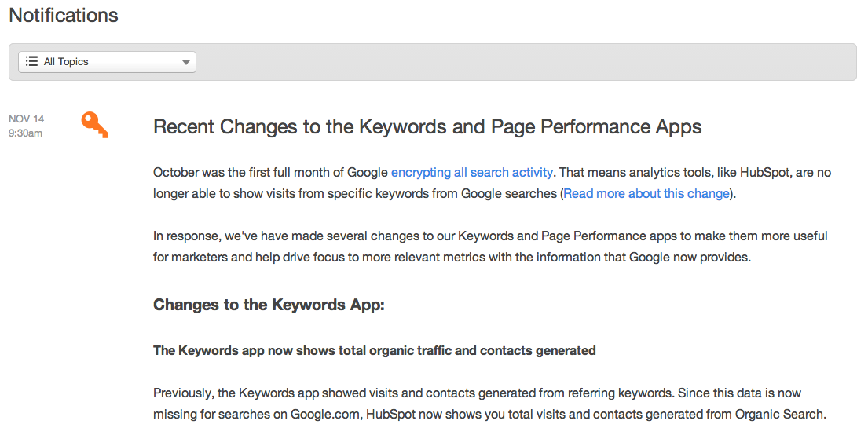Open the All Topics filter menu
Viewport: 868px width, 424px height.
pos(107,62)
